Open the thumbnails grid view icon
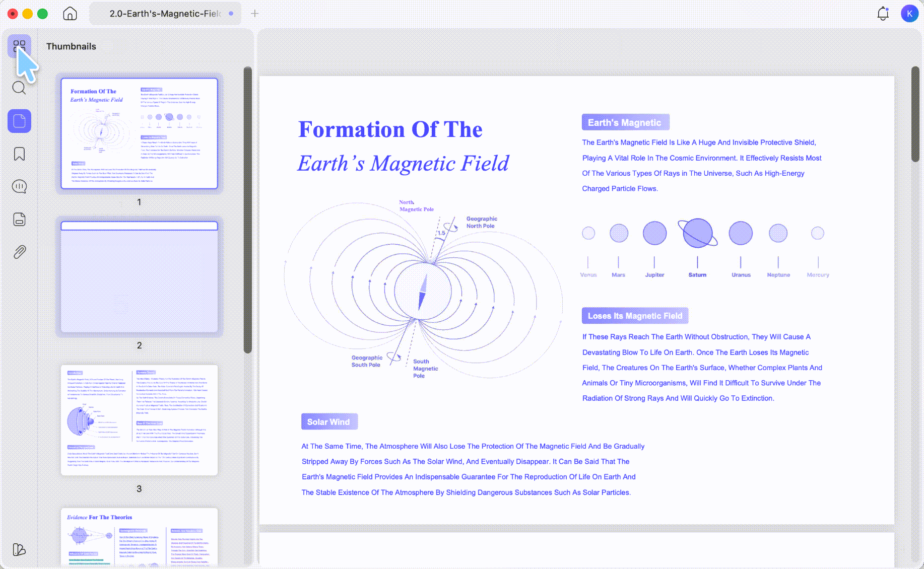The height and width of the screenshot is (569, 924). (19, 46)
